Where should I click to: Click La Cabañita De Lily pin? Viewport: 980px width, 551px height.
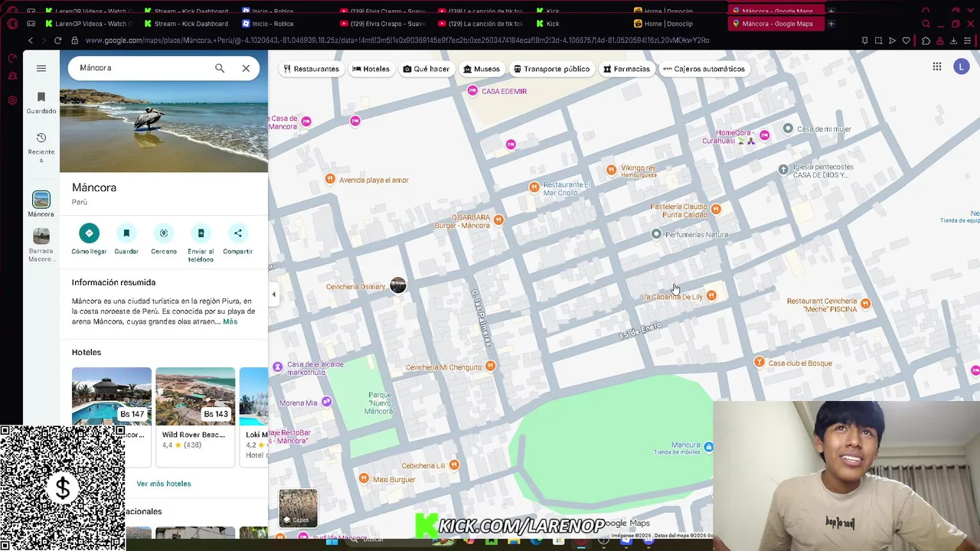tap(711, 295)
